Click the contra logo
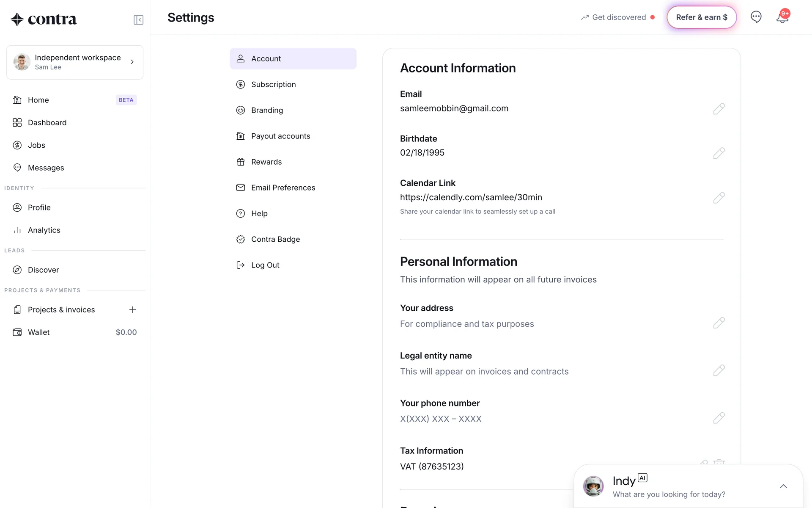The width and height of the screenshot is (812, 508). click(x=44, y=19)
